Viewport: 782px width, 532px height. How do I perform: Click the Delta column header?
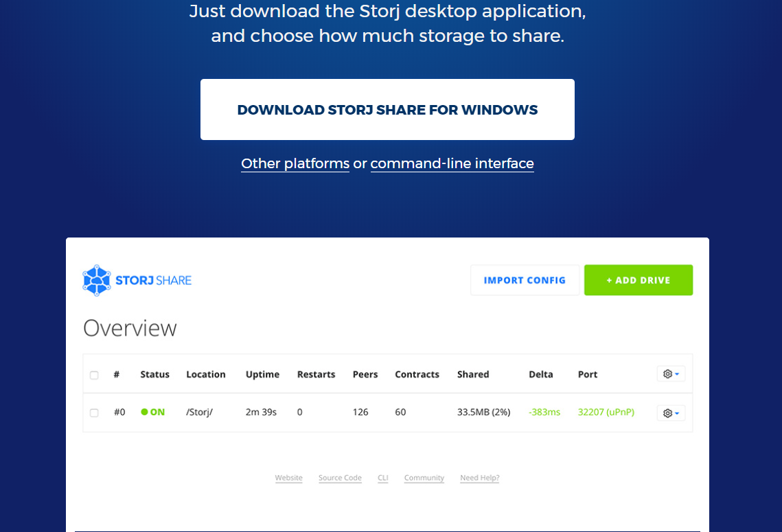(x=540, y=374)
